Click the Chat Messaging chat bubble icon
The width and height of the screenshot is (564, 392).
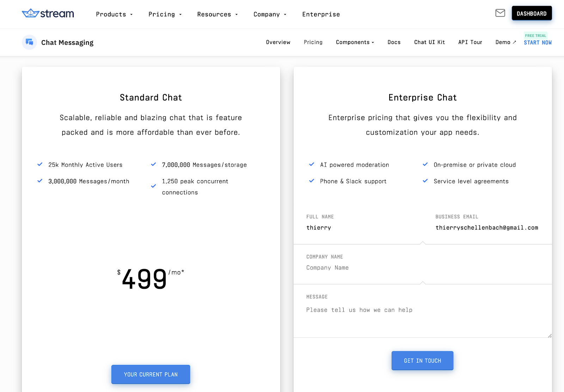(29, 42)
